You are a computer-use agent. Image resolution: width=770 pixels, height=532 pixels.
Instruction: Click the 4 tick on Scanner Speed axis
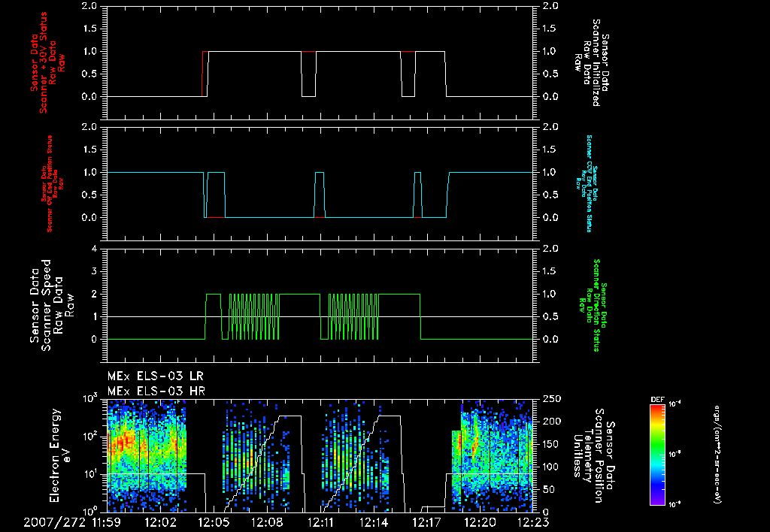point(94,249)
